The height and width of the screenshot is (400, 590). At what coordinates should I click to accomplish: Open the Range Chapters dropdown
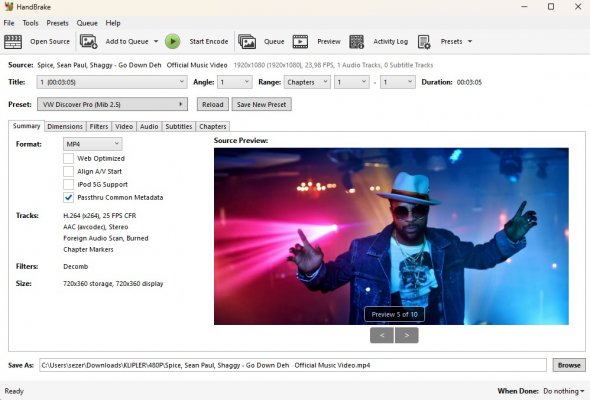307,82
